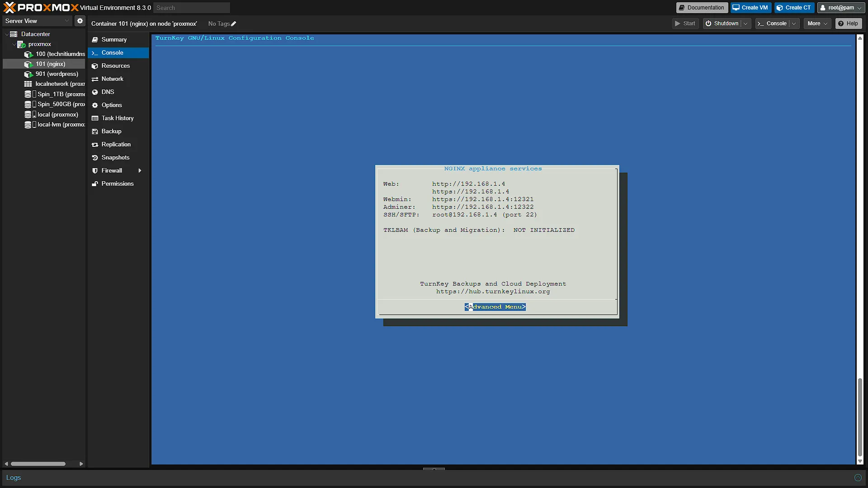Open the Permissions tab
The height and width of the screenshot is (488, 868).
click(118, 184)
